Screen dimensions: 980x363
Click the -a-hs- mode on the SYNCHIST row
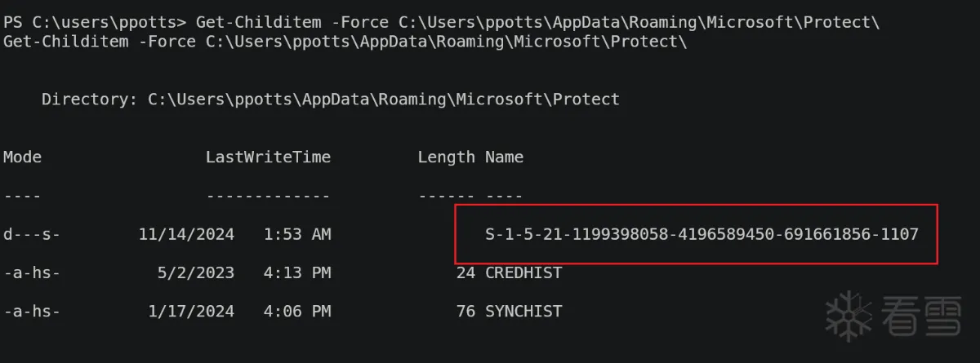(32, 311)
